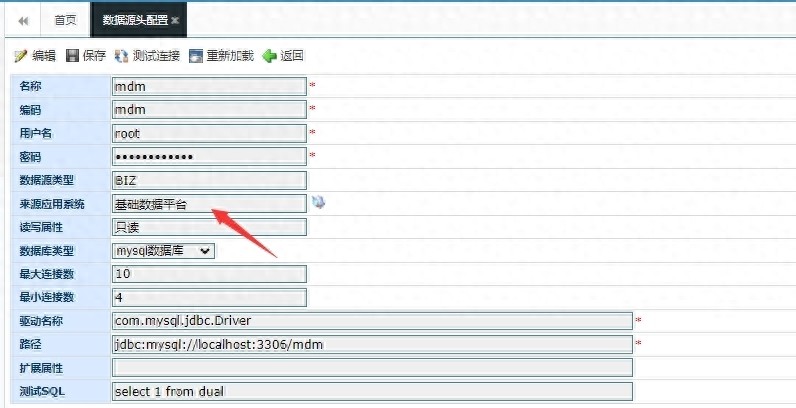Click the 密码 row label
The height and width of the screenshot is (408, 796).
pyautogui.click(x=30, y=157)
